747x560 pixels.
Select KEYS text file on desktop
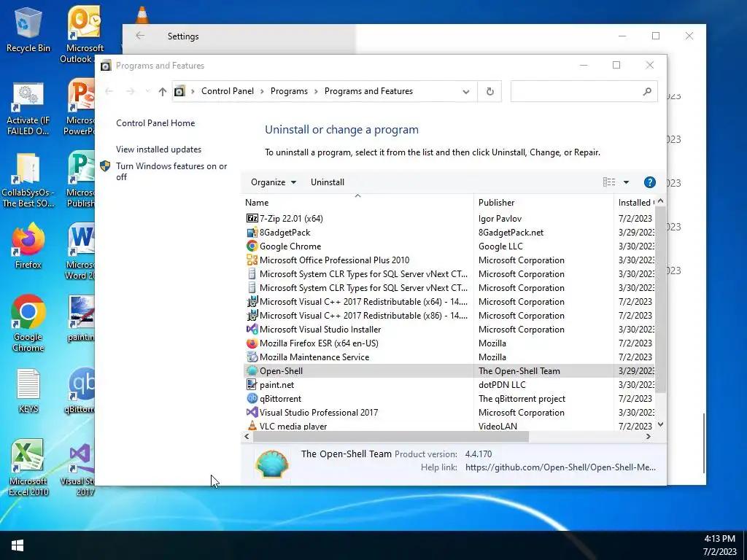(x=28, y=391)
